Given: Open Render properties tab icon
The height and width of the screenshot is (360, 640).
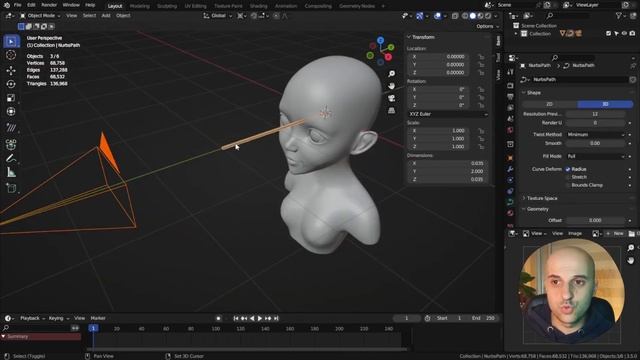Looking at the screenshot, I should tap(510, 86).
